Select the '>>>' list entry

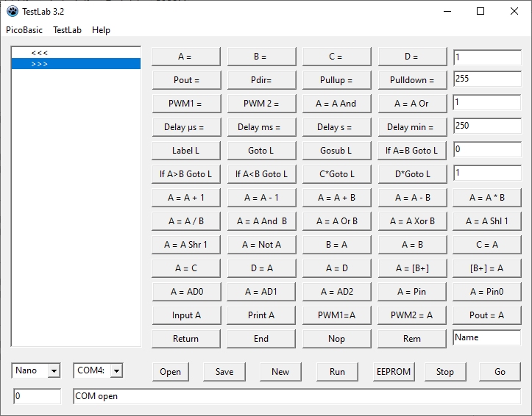coord(40,64)
